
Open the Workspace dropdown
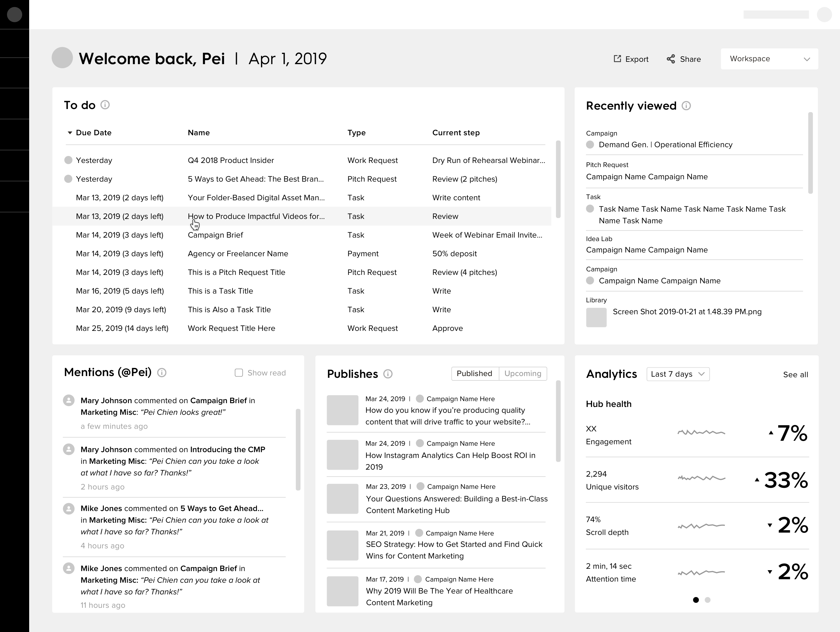tap(769, 59)
